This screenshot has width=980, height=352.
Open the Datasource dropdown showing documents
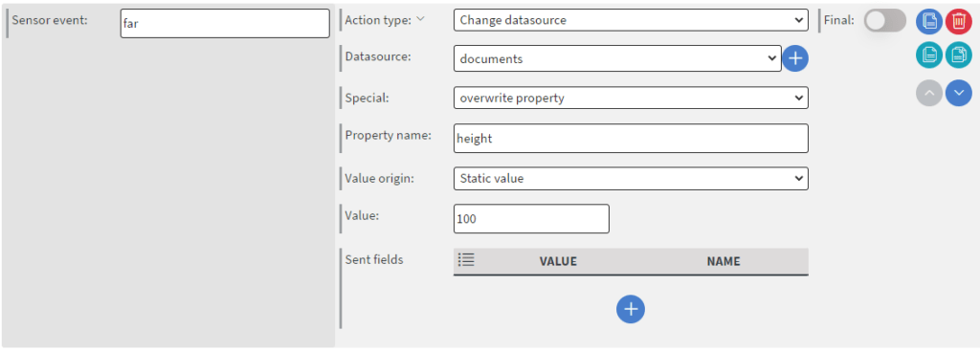tap(617, 58)
